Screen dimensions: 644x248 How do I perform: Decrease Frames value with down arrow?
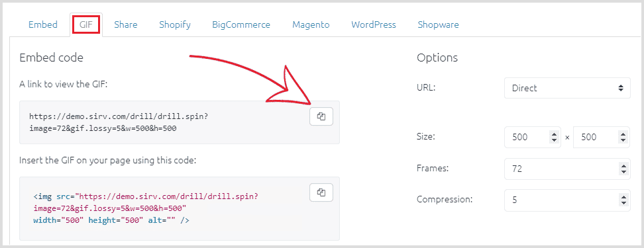624,172
